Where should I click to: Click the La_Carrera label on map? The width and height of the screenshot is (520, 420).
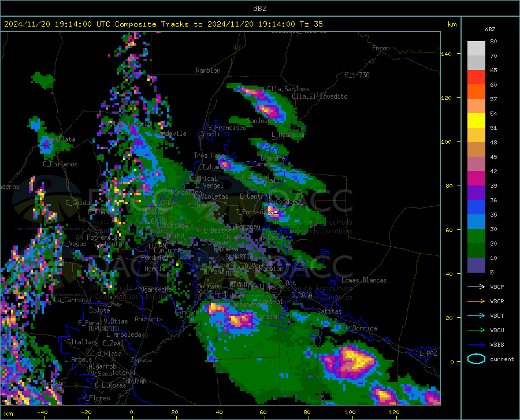tap(72, 300)
